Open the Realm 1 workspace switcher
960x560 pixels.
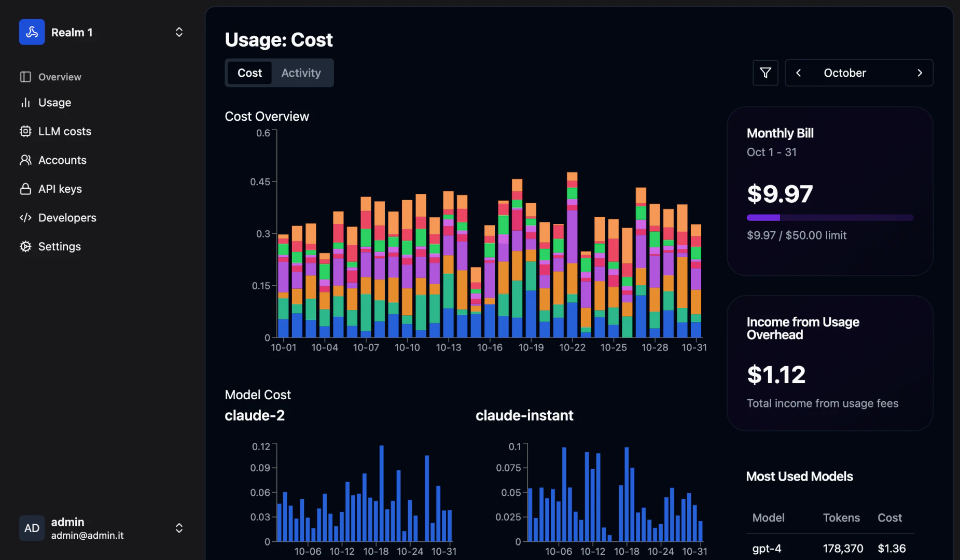coord(179,32)
